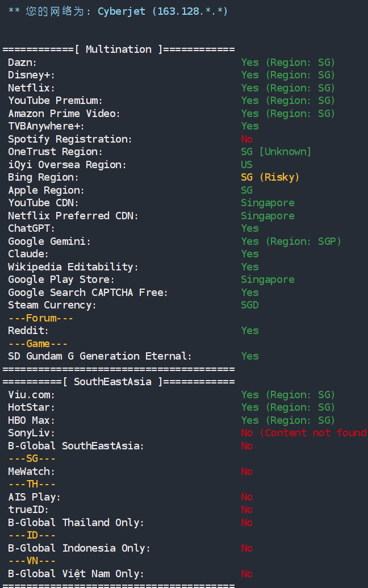
Task: Click the Disney+ result 'Yes (Region: SG)'
Action: pos(288,75)
